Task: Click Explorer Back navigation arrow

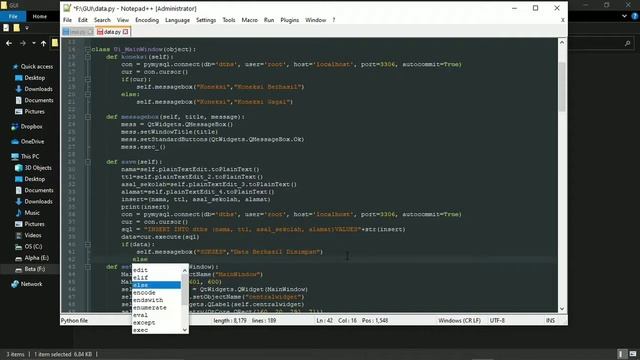Action: point(9,43)
